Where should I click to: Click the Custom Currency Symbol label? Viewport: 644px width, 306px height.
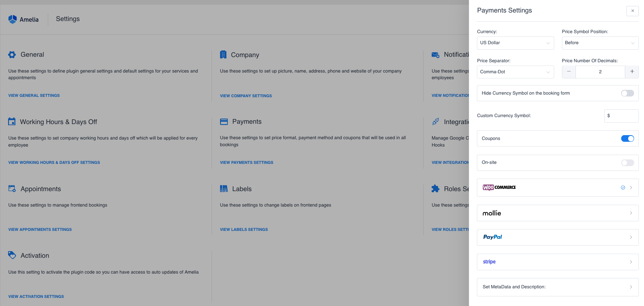pyautogui.click(x=504, y=116)
